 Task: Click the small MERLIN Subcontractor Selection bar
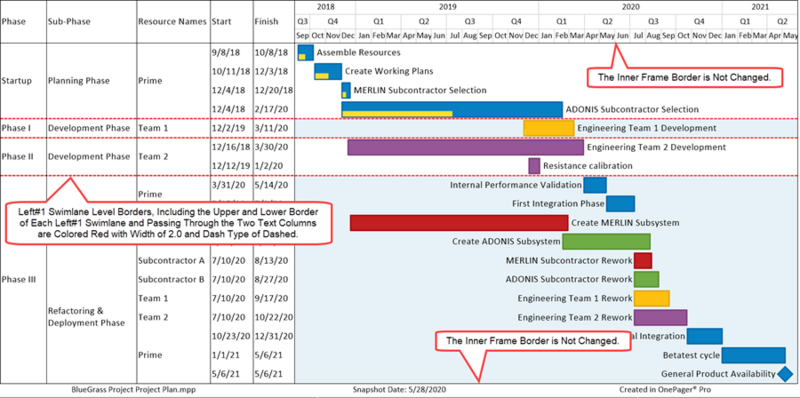click(346, 90)
